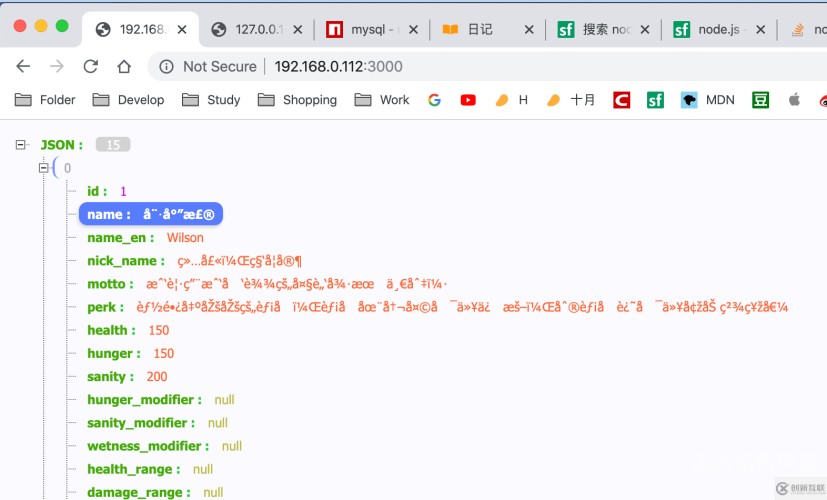Switch to the node.js tab
827x500 pixels.
click(719, 30)
